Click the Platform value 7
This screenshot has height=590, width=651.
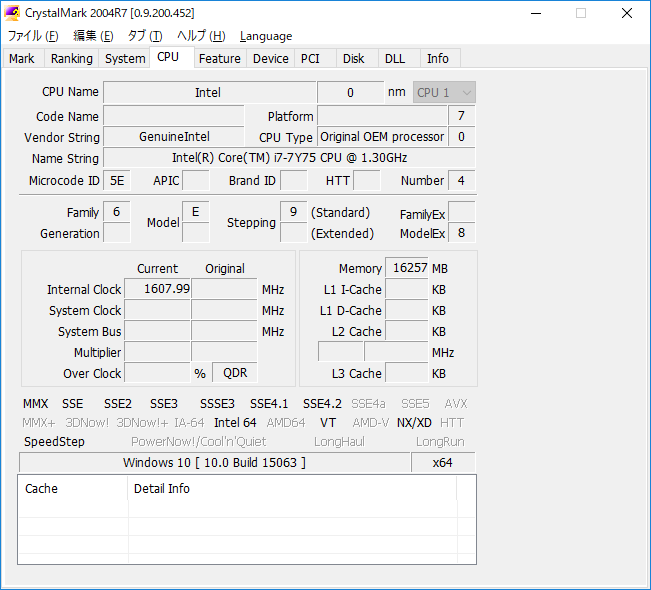pos(461,115)
